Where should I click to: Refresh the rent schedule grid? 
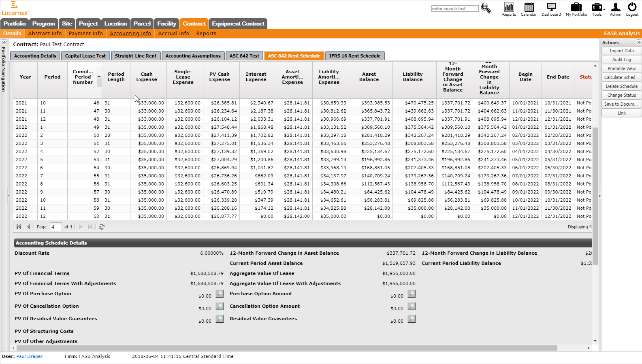pos(102,227)
